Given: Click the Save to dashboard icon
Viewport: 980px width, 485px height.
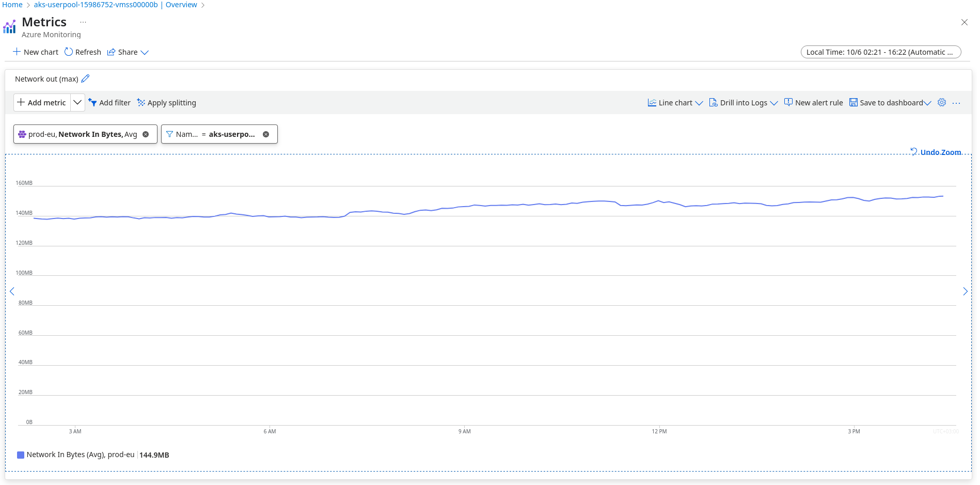Looking at the screenshot, I should (x=853, y=102).
